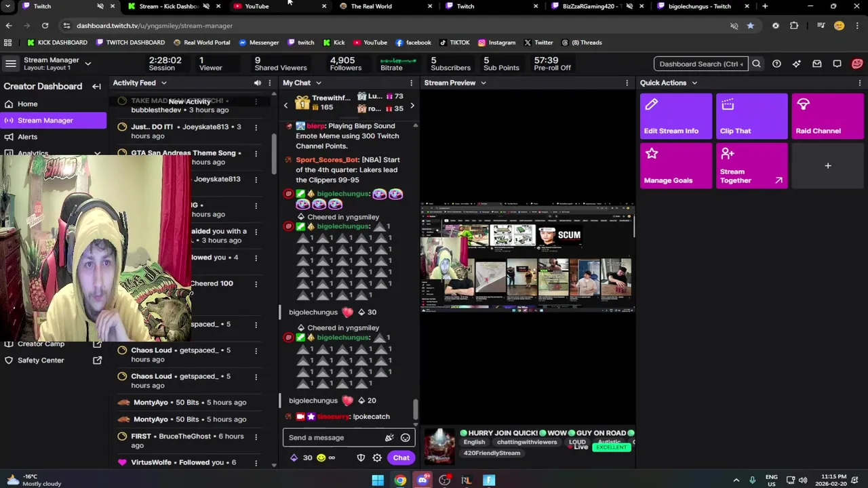Image resolution: width=868 pixels, height=488 pixels.
Task: Open Creator Camp link in sidebar
Action: [x=53, y=344]
